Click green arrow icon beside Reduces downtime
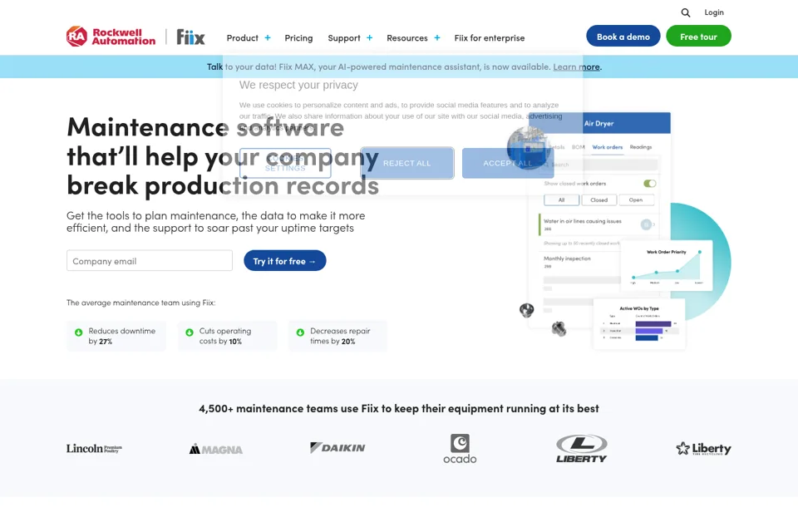 click(x=78, y=332)
